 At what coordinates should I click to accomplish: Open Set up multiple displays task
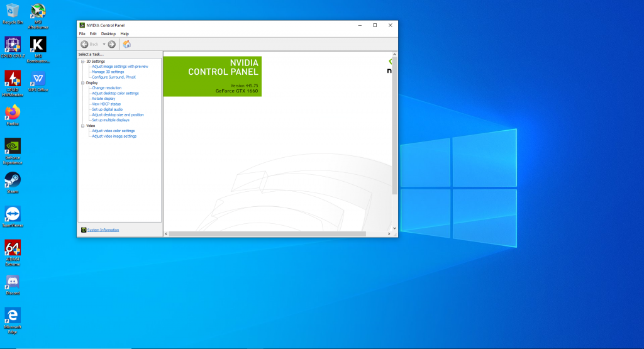111,120
